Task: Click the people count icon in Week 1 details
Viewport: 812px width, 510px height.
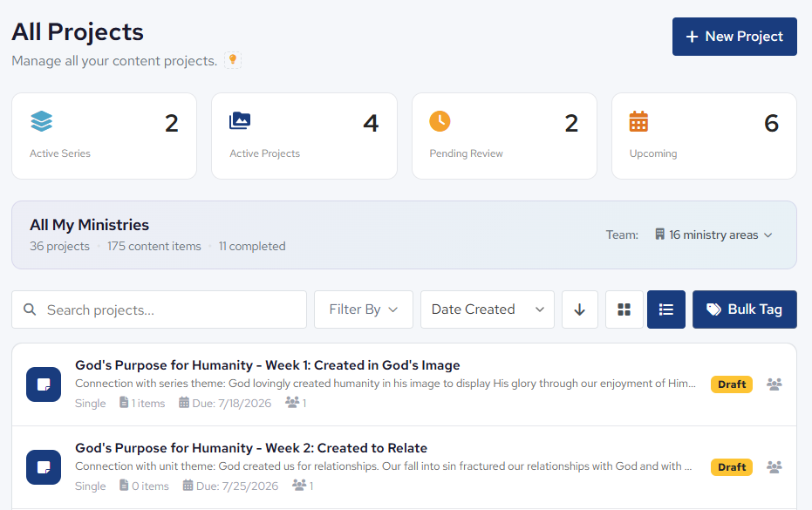Action: click(x=292, y=402)
